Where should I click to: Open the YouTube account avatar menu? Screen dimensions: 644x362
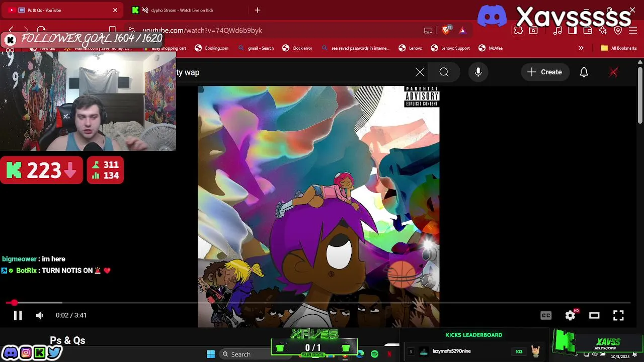tap(613, 72)
